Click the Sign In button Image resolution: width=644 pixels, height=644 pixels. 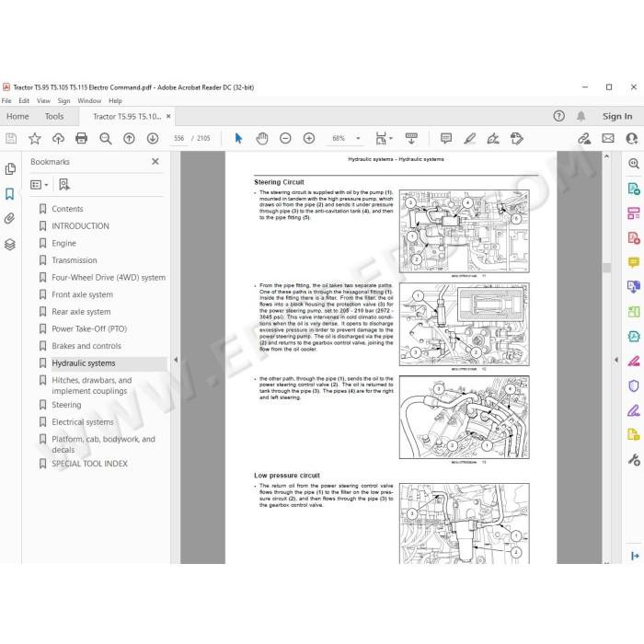[x=617, y=116]
